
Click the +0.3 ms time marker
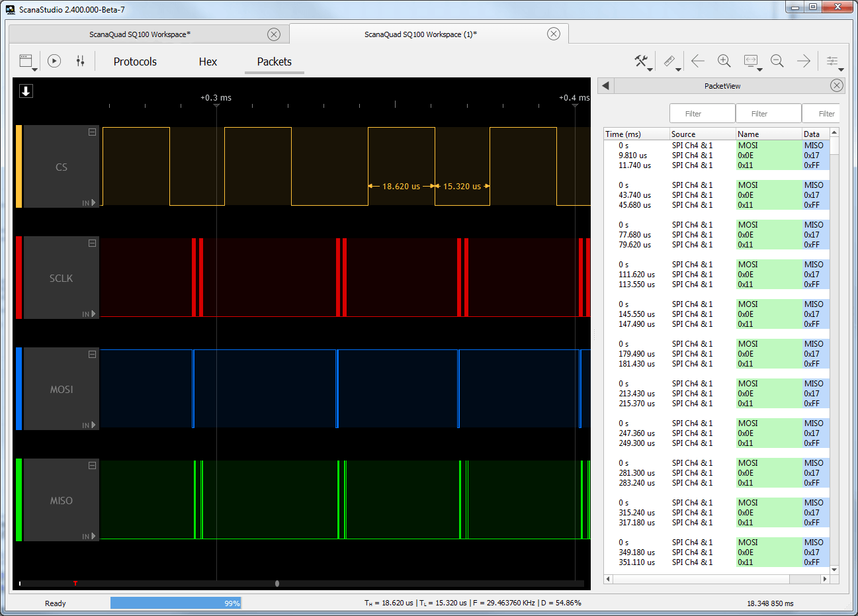pyautogui.click(x=216, y=98)
